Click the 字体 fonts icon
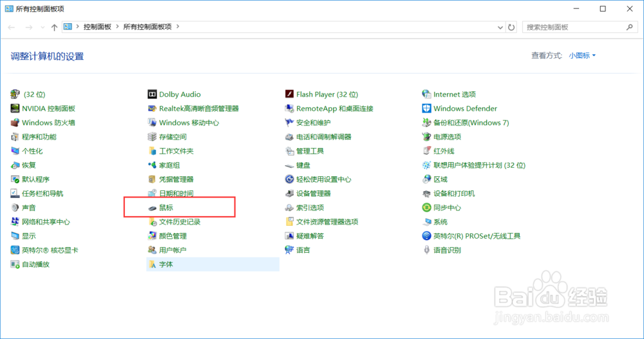 (153, 264)
